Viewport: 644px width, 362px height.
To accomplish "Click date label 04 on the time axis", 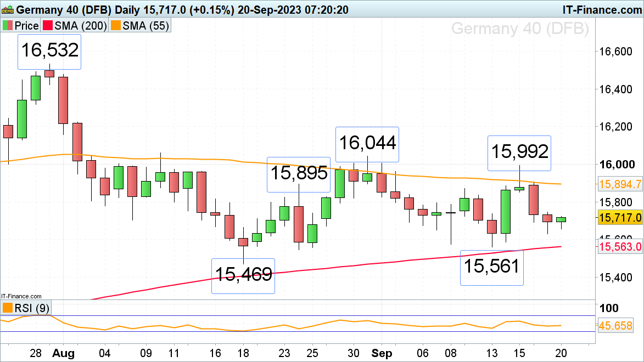I will pyautogui.click(x=105, y=353).
